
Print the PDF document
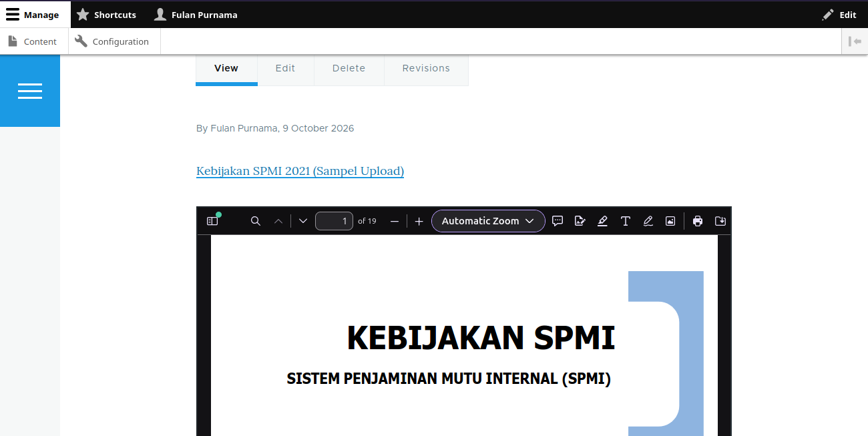point(698,221)
